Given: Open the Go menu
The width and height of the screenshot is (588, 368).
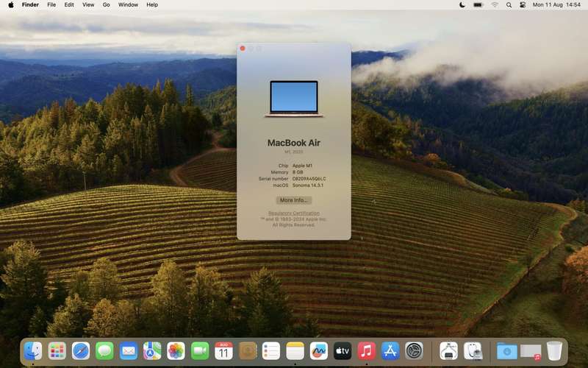Looking at the screenshot, I should (106, 5).
